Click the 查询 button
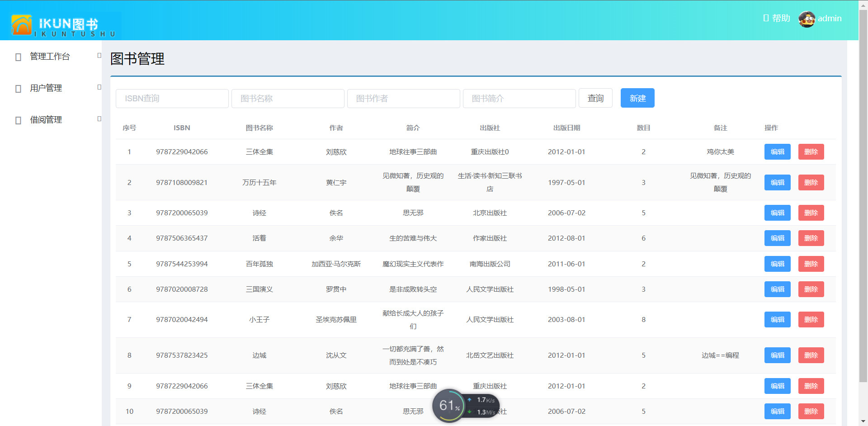Image resolution: width=868 pixels, height=426 pixels. click(x=595, y=98)
